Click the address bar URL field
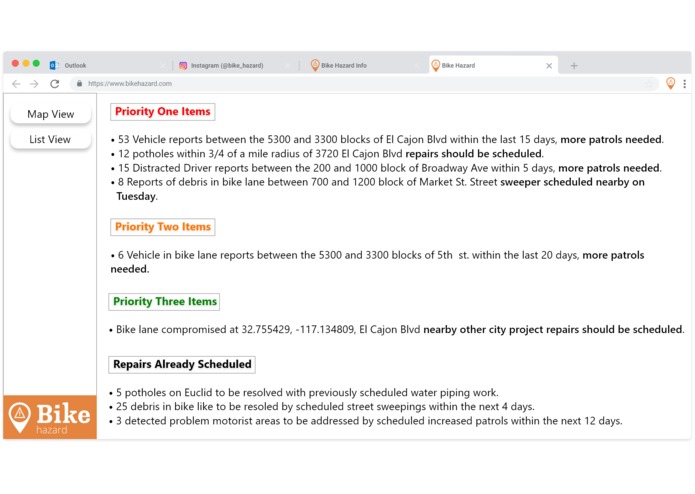Image resolution: width=695 pixels, height=494 pixels. coord(363,84)
